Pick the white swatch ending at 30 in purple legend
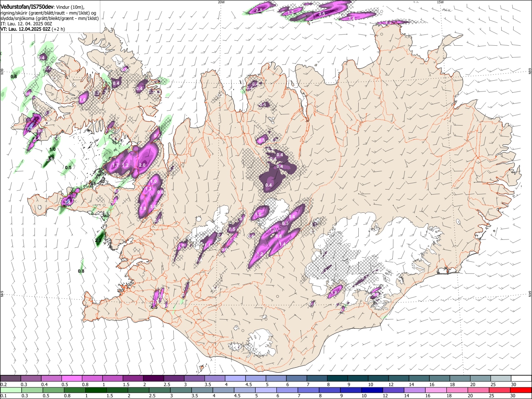Screen dimensions: 532x399 (521, 379)
